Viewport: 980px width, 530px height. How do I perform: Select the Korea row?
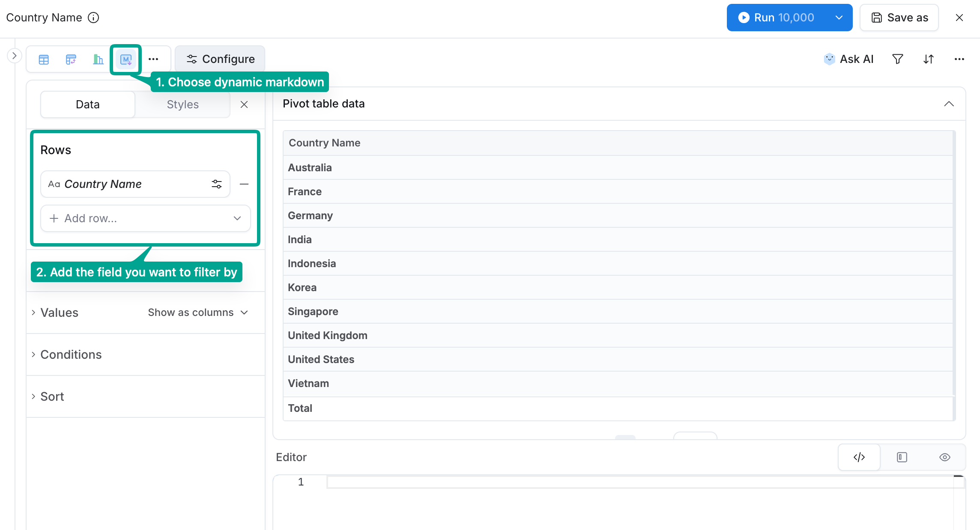click(618, 287)
